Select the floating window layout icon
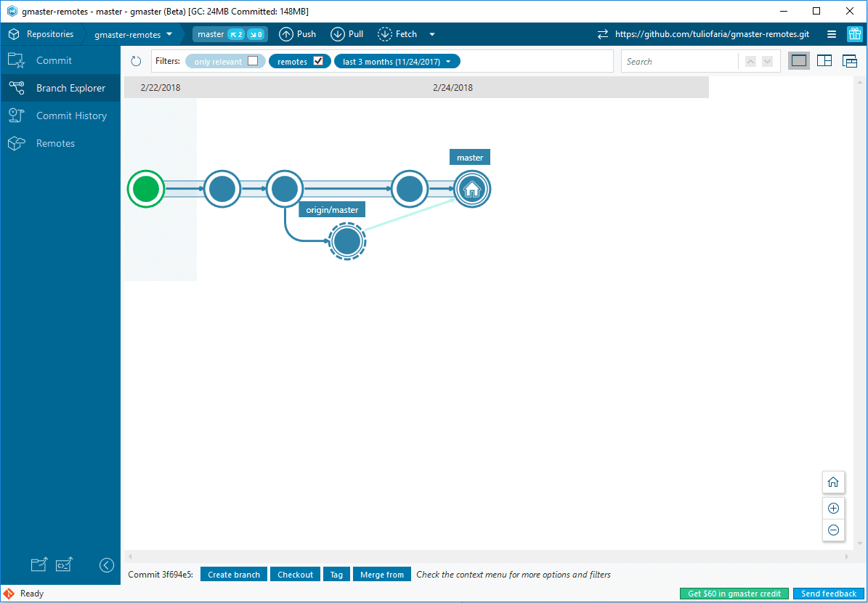 click(850, 61)
